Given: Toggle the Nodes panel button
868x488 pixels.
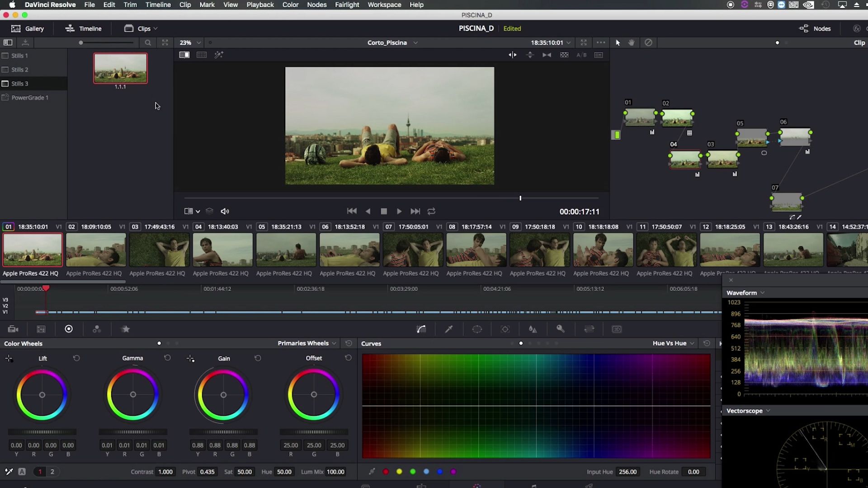Looking at the screenshot, I should (815, 28).
